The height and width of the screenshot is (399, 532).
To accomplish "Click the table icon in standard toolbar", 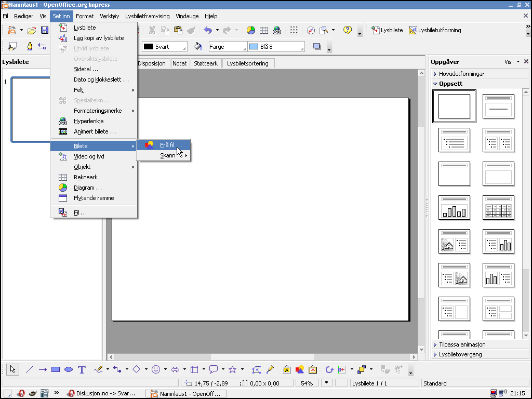I will (x=264, y=30).
